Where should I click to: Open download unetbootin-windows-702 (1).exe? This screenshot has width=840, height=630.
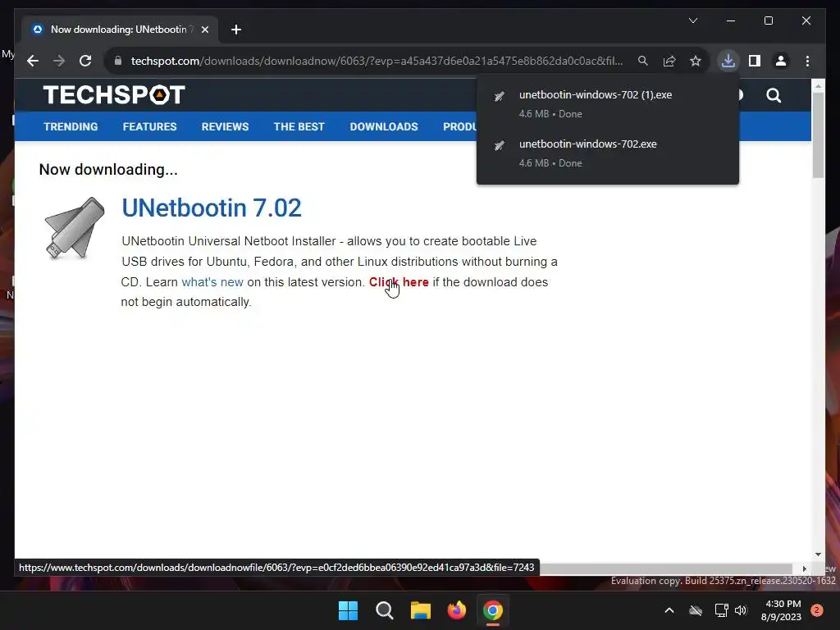[x=608, y=104]
